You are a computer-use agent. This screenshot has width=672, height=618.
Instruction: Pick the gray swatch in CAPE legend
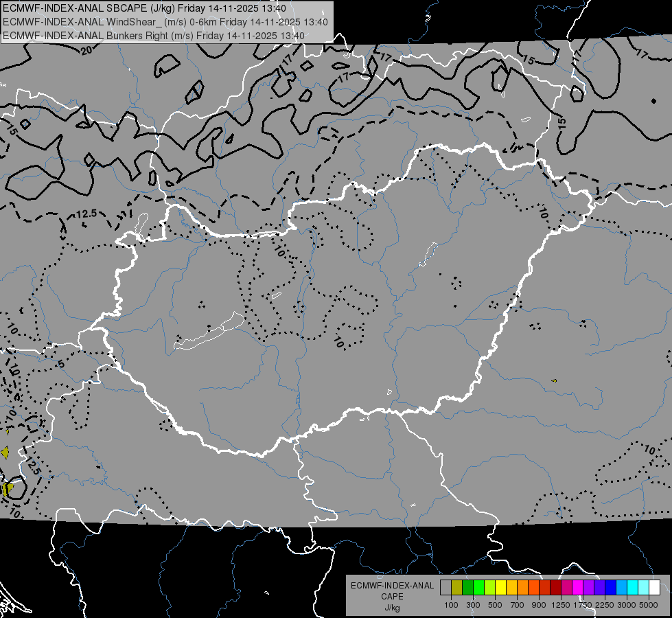click(445, 587)
